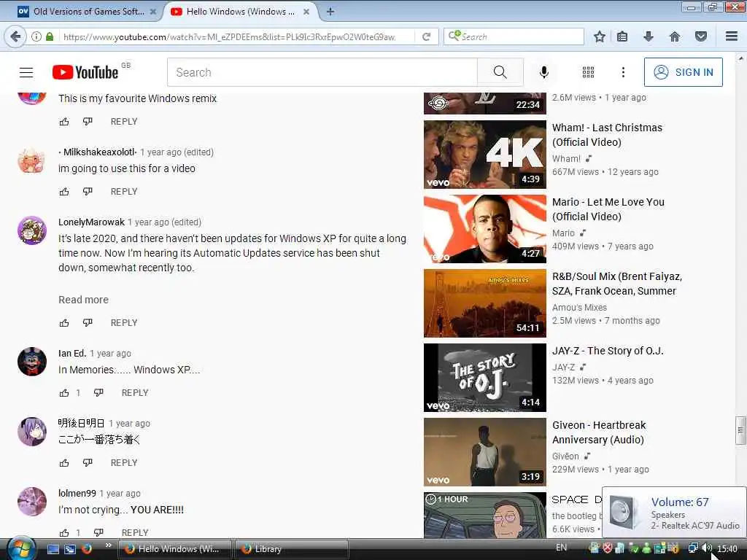The height and width of the screenshot is (560, 747).
Task: Open JAY-Z - The Story of O.J. title
Action: pos(608,351)
